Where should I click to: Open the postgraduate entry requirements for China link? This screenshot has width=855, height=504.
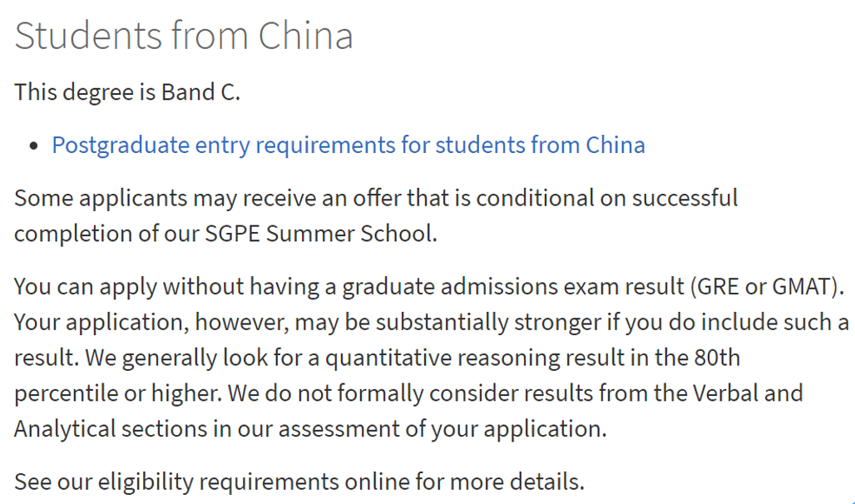tap(348, 146)
